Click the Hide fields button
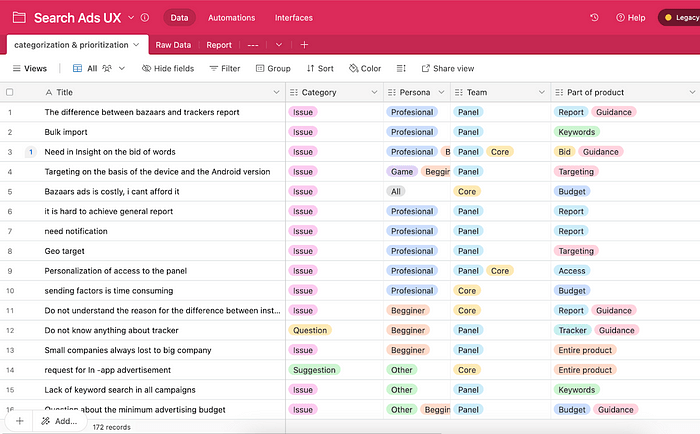700x434 pixels. pos(168,68)
